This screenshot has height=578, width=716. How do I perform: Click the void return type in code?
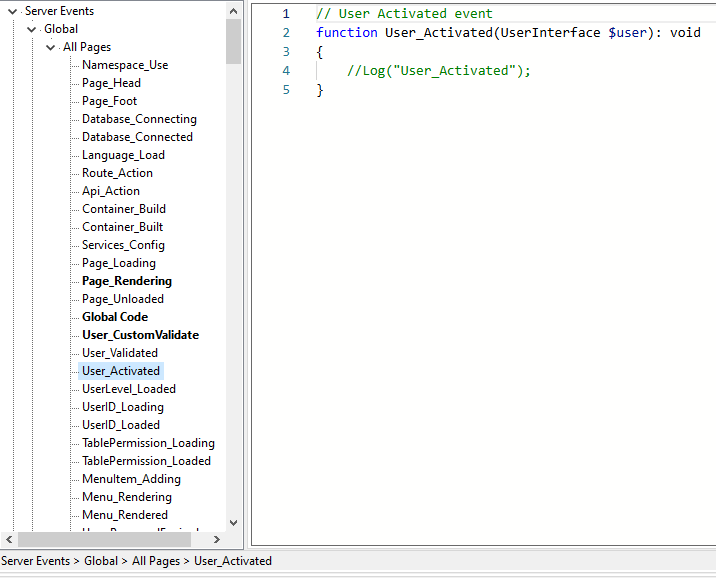pos(685,33)
